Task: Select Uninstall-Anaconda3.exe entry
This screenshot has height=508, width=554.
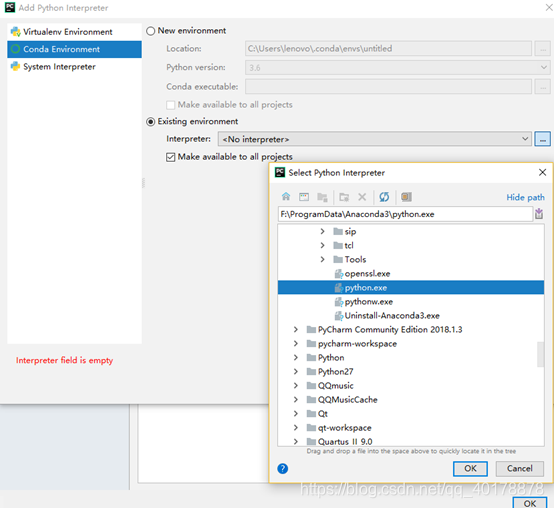Action: pyautogui.click(x=411, y=316)
